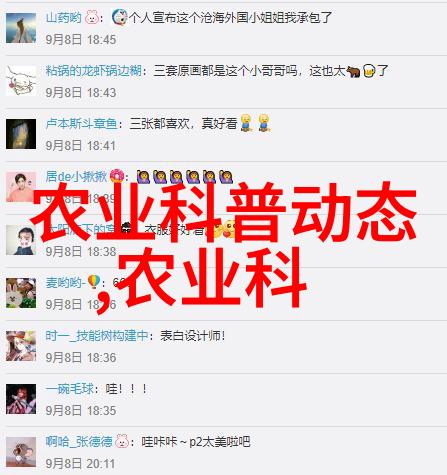Click the avatar of 粘锅的龙虾锅边糊
This screenshot has height=475, width=447.
click(21, 81)
